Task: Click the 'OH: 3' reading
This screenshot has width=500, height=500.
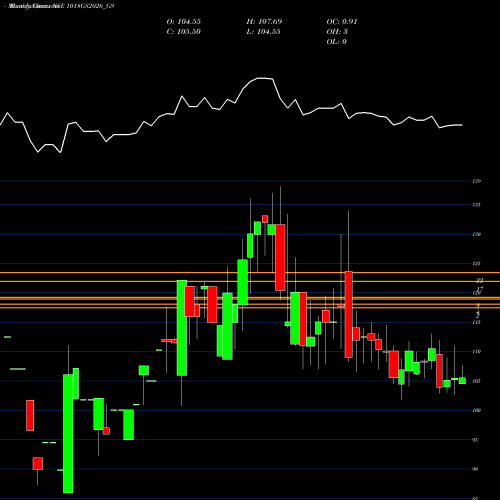Action: pyautogui.click(x=337, y=32)
